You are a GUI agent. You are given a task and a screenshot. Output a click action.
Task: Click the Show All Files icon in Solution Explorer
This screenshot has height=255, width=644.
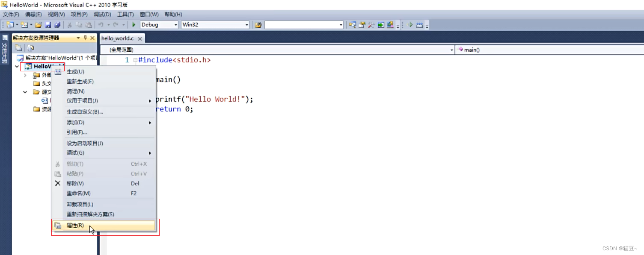pos(30,48)
